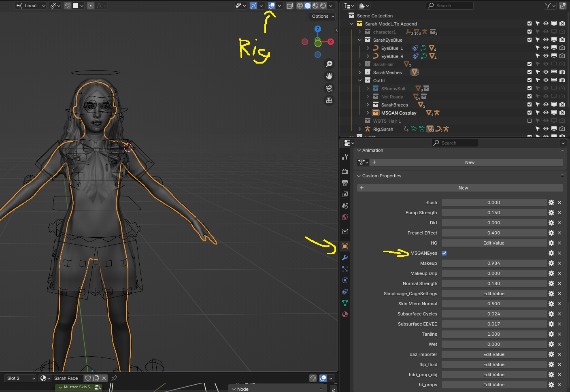570x392 pixels.
Task: Click New button in Animation panel
Action: pos(467,162)
